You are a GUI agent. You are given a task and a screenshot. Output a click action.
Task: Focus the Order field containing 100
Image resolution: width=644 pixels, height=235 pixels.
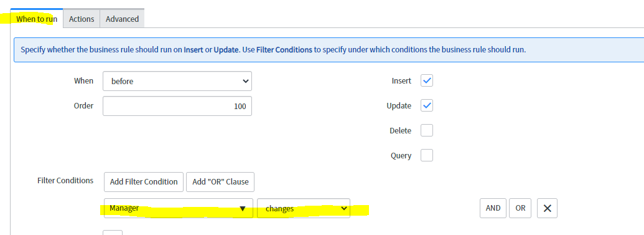click(x=177, y=106)
